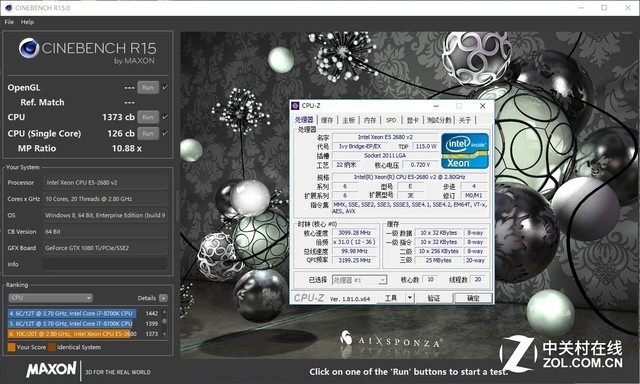
Task: Click the AIXSPONZA logo in render
Action: 391,340
